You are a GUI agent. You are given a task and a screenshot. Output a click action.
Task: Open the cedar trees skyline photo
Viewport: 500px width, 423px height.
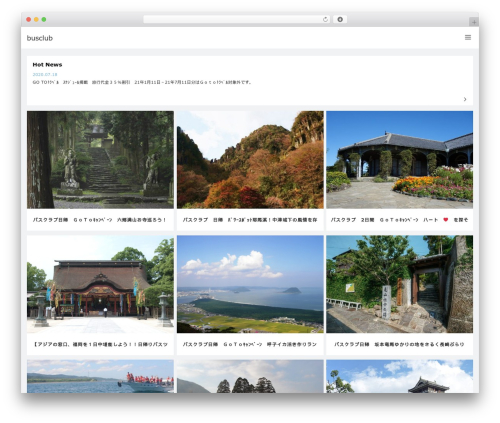250,376
